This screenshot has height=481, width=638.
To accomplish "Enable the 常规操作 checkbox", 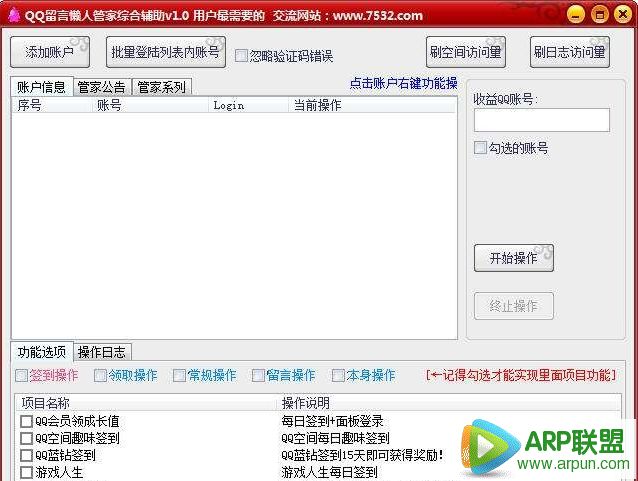I will pyautogui.click(x=179, y=375).
